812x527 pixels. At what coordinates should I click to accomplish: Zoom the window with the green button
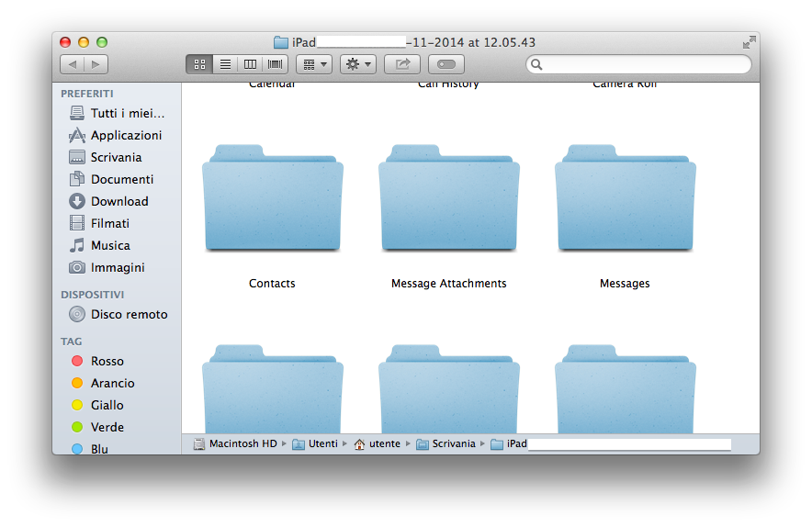point(102,42)
